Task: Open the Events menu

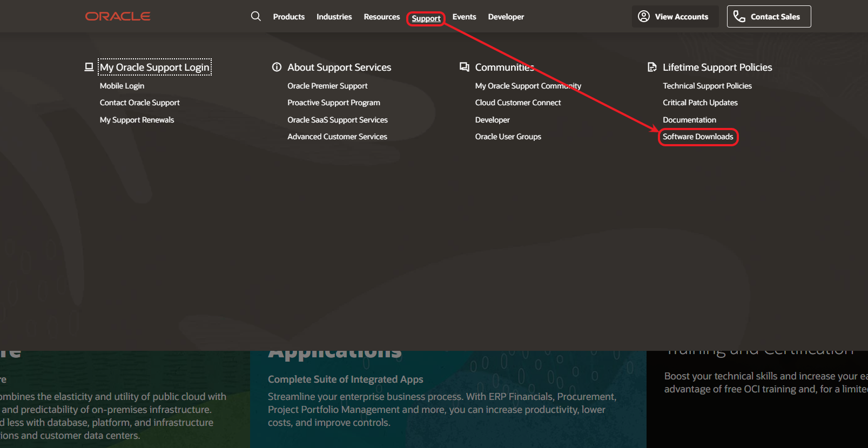Action: click(465, 17)
